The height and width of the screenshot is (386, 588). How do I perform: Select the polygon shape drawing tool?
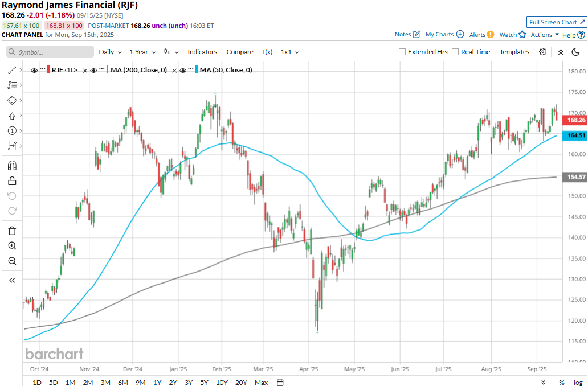[x=12, y=100]
